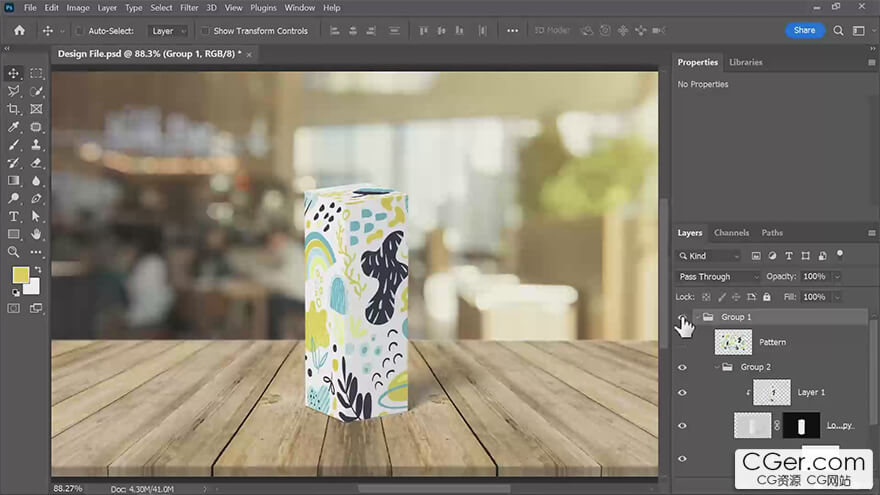Select the Eraser tool
Image resolution: width=880 pixels, height=495 pixels.
36,163
